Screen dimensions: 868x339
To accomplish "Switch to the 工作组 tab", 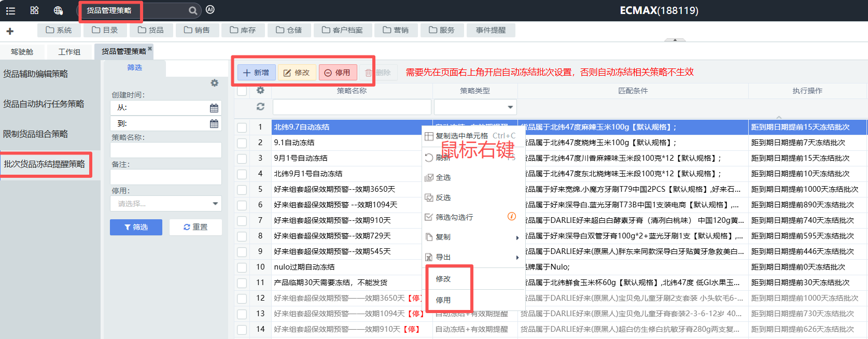I will [x=69, y=52].
